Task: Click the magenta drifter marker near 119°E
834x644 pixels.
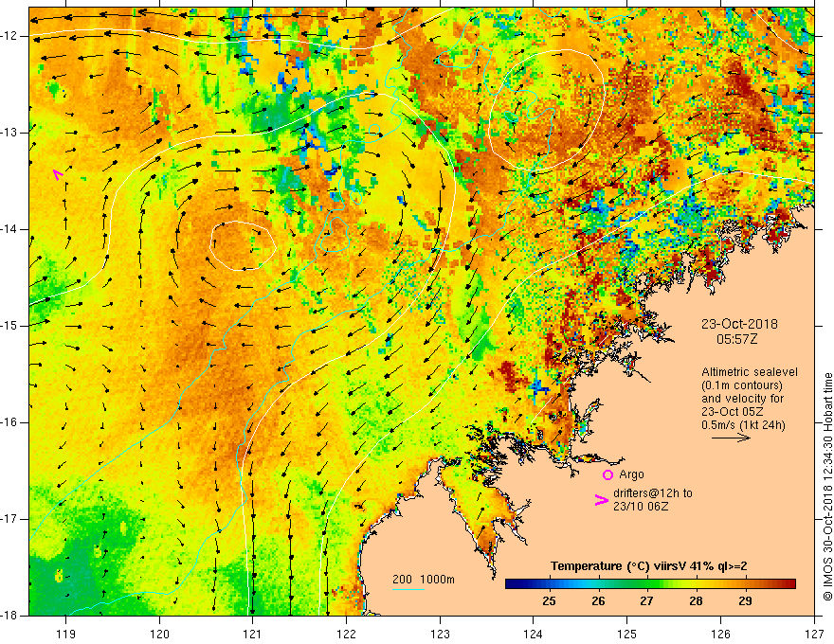Action: 58,173
